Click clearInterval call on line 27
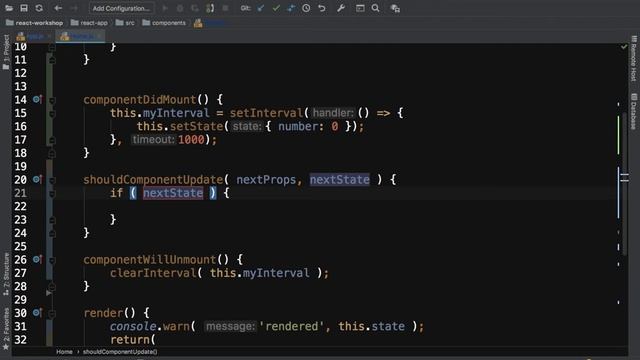 click(153, 273)
